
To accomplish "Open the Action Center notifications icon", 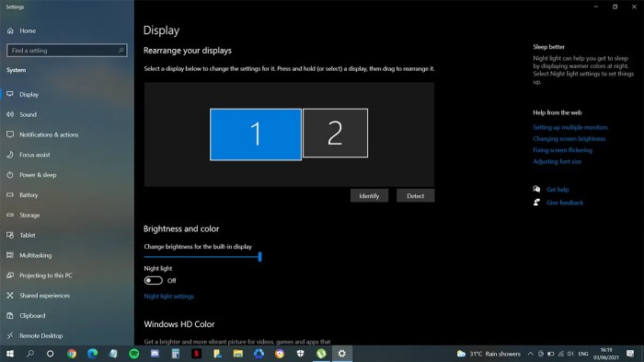I will [x=630, y=354].
